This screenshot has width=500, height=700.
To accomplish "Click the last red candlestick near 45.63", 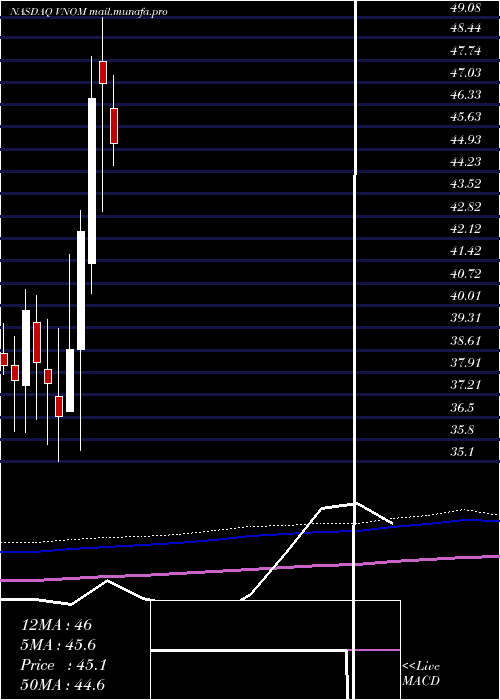I will point(114,126).
